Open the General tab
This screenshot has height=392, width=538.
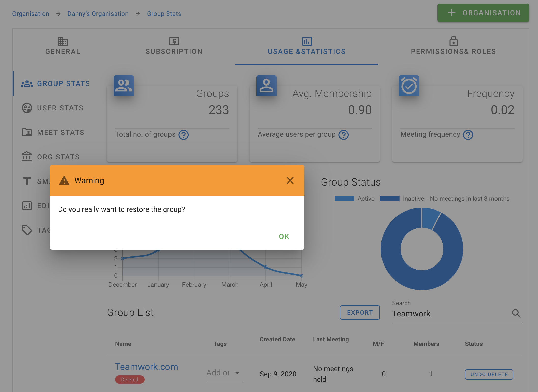click(x=63, y=46)
